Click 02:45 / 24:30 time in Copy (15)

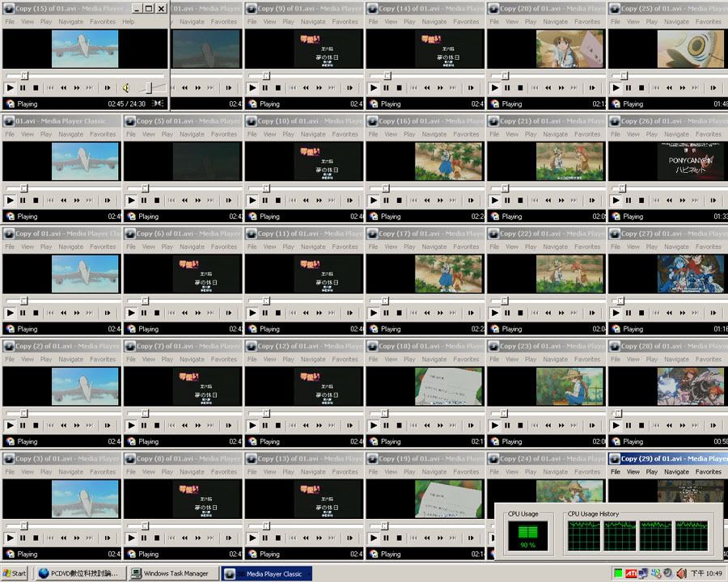pos(127,104)
